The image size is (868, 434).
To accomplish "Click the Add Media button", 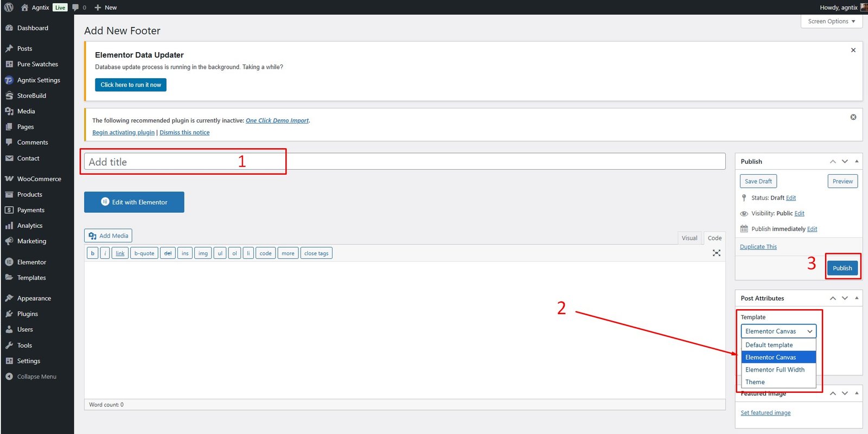I will (108, 236).
